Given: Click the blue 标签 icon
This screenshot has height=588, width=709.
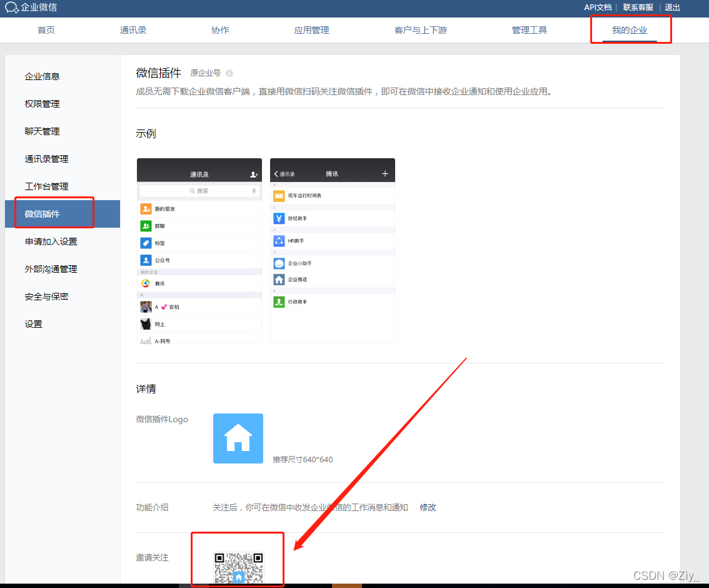Looking at the screenshot, I should click(146, 243).
